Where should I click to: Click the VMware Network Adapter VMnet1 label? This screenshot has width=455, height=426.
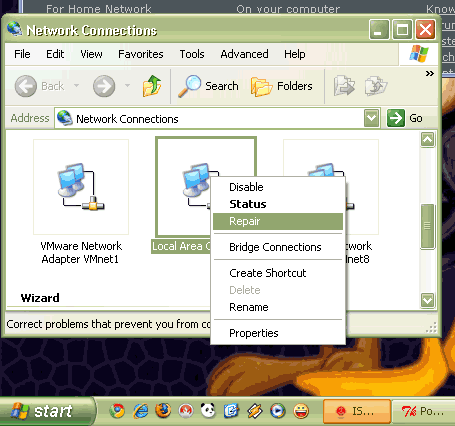(x=81, y=252)
